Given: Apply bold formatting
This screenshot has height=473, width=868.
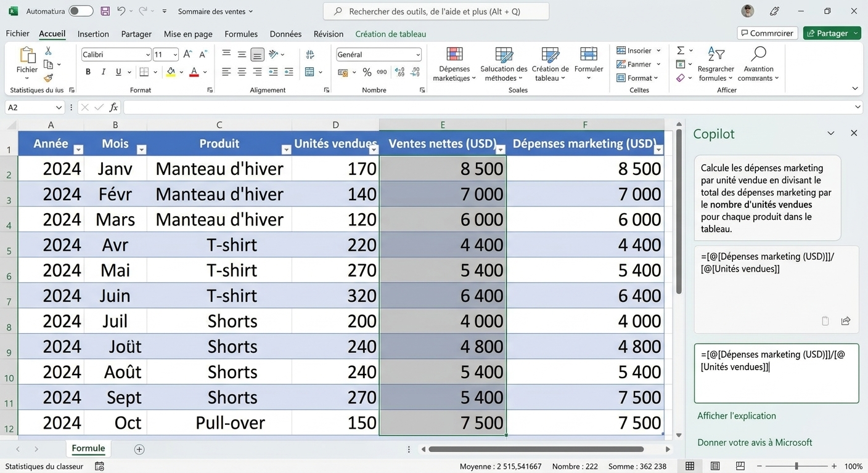Looking at the screenshot, I should pos(88,72).
